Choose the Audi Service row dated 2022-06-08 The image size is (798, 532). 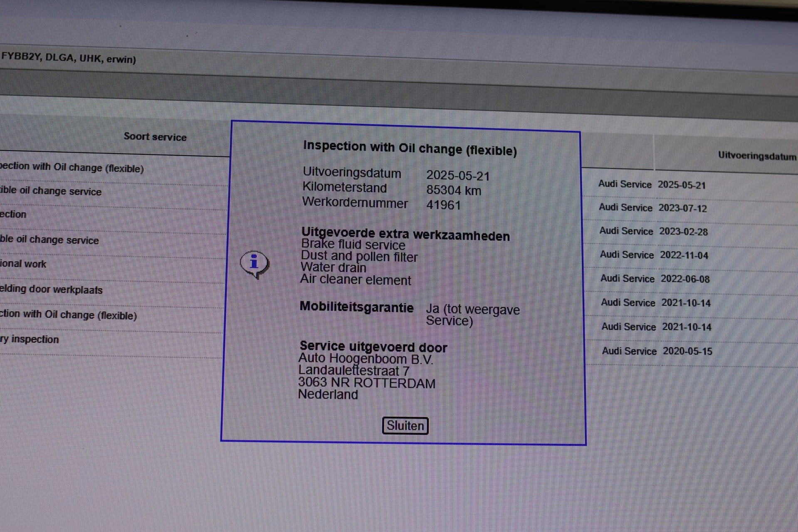[655, 279]
